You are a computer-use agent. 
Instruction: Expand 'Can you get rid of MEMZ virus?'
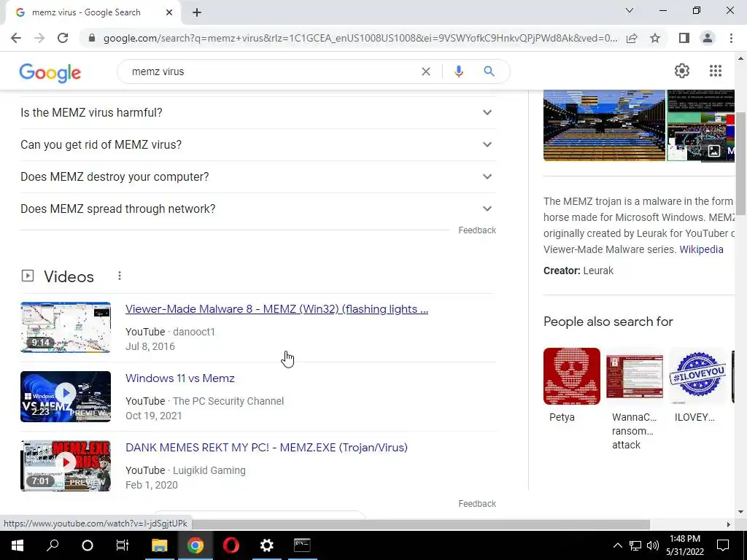(258, 145)
